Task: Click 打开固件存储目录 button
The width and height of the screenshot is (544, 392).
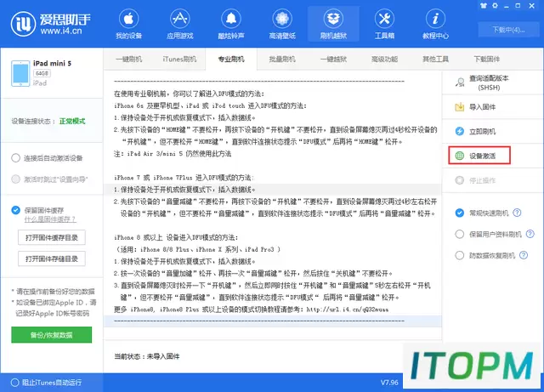Action: (x=52, y=258)
